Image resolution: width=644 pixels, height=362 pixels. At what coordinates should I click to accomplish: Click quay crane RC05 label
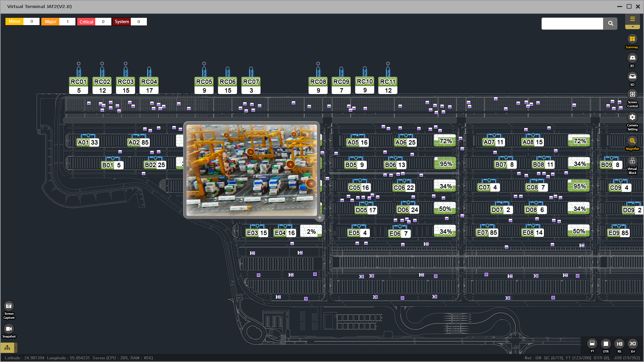[204, 82]
